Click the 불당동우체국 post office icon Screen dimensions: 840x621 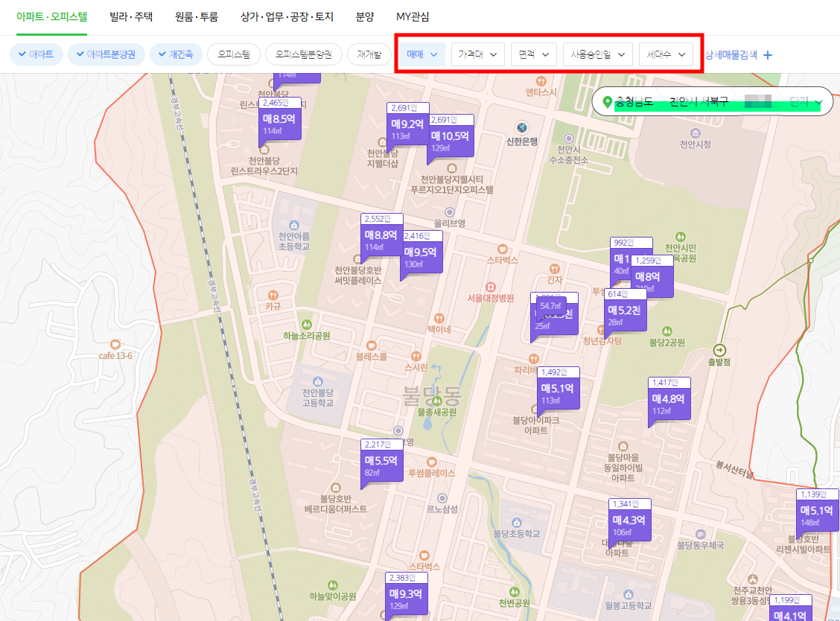(x=700, y=534)
